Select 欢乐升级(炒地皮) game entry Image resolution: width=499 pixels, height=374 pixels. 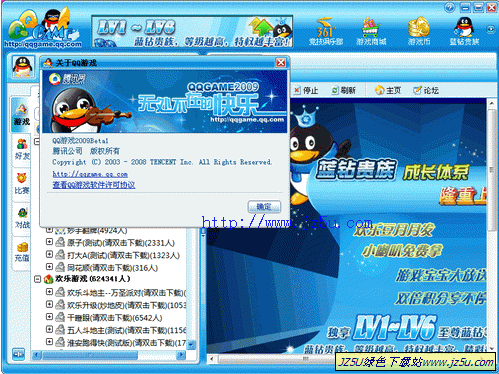[126, 305]
